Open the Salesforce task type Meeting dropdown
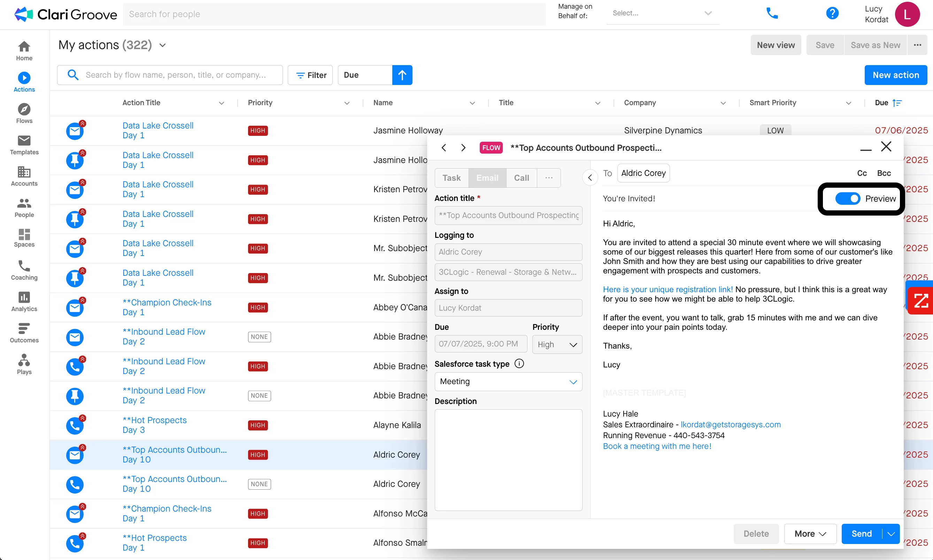Image resolution: width=933 pixels, height=560 pixels. click(508, 381)
